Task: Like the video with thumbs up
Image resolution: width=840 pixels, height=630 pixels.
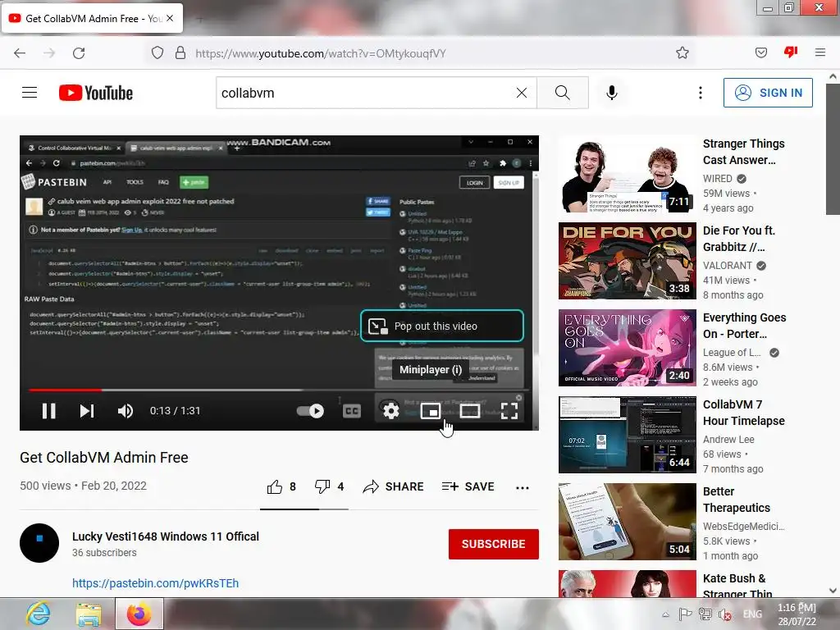Action: (x=281, y=486)
